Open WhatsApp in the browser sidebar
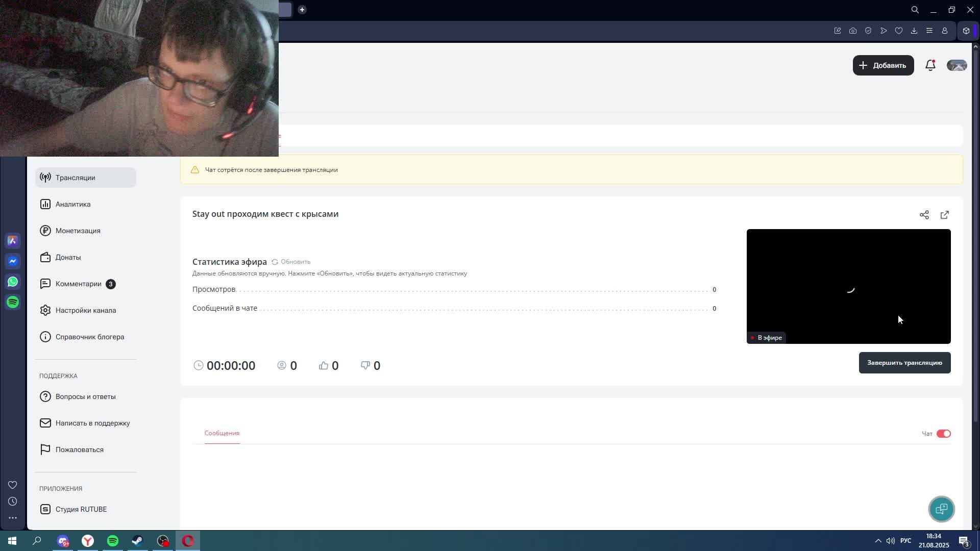The width and height of the screenshot is (980, 551). (x=13, y=282)
